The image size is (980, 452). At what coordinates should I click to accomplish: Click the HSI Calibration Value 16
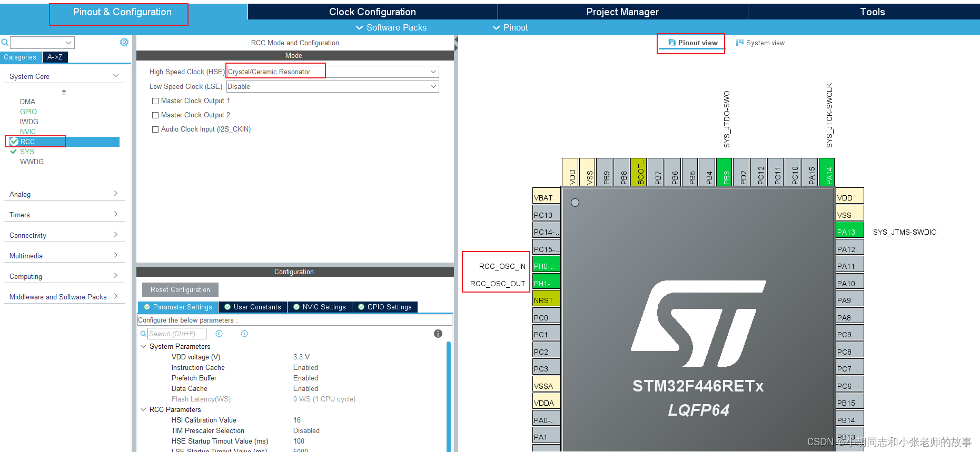[297, 420]
